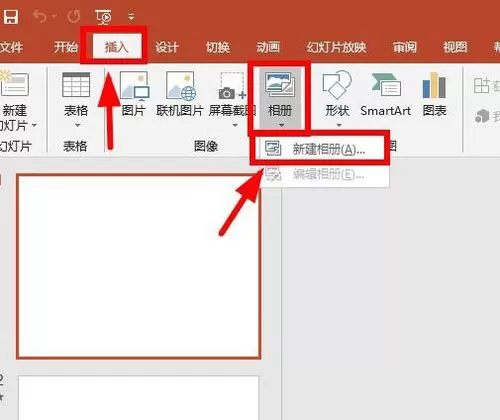500x420 pixels.
Task: Expand the 屏幕截图 dropdown arrow
Action: (x=235, y=126)
